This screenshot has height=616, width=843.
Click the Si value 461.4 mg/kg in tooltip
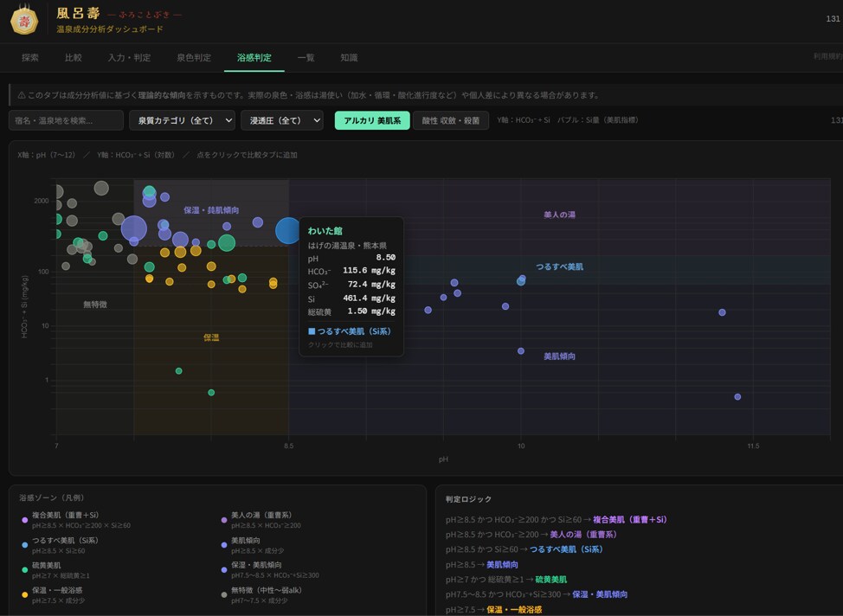pos(370,298)
